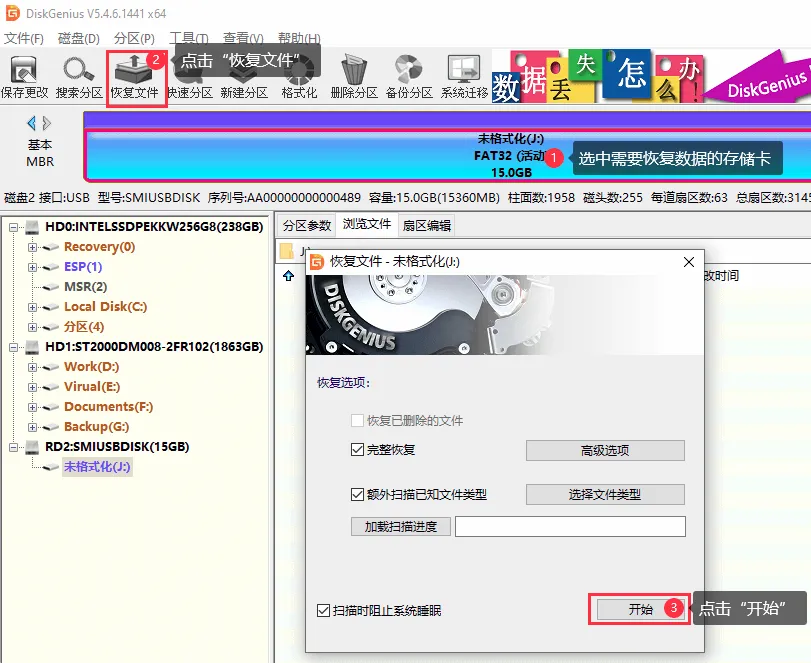Expand the Virual(E:) partition node
The image size is (811, 663).
[32, 387]
